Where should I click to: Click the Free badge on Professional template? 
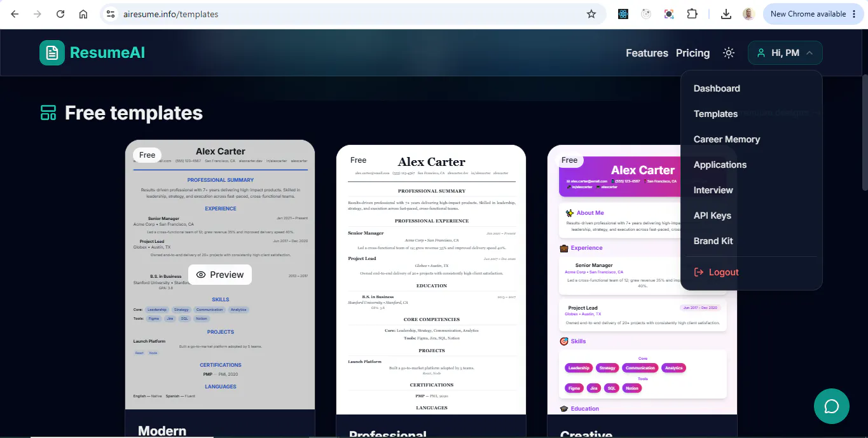click(359, 160)
